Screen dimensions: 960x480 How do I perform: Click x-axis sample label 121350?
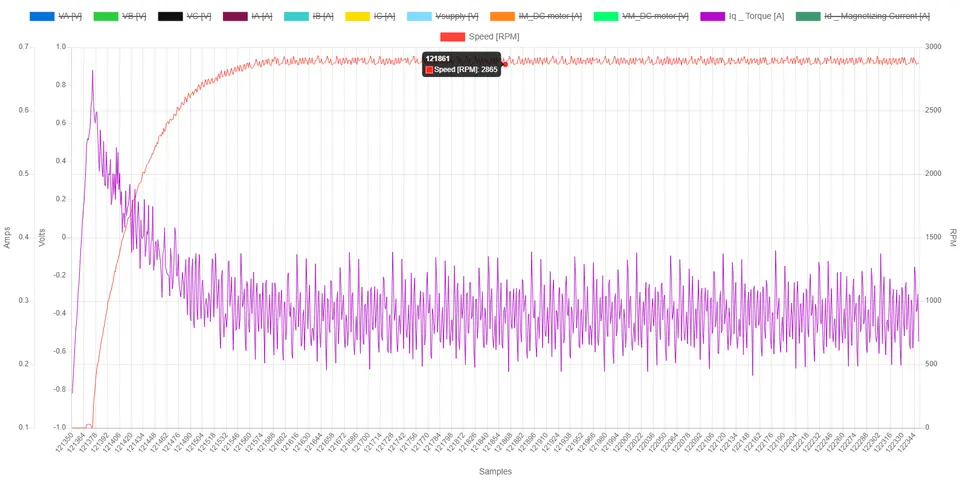63,443
